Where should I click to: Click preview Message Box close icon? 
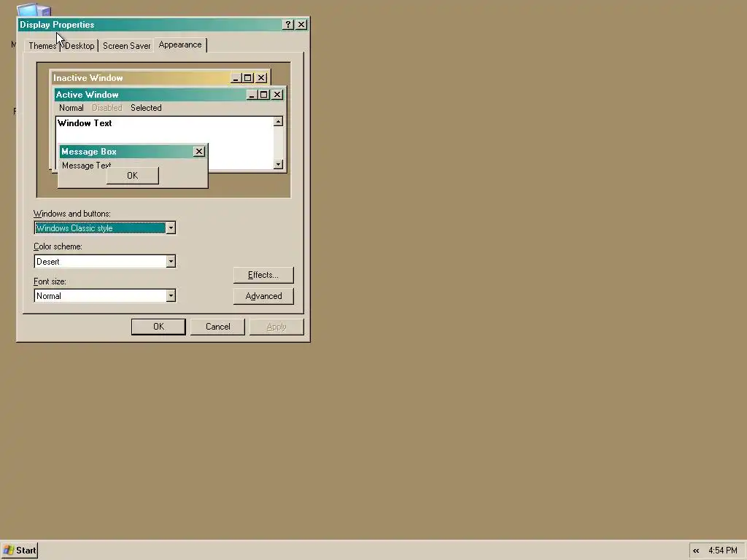click(x=199, y=152)
